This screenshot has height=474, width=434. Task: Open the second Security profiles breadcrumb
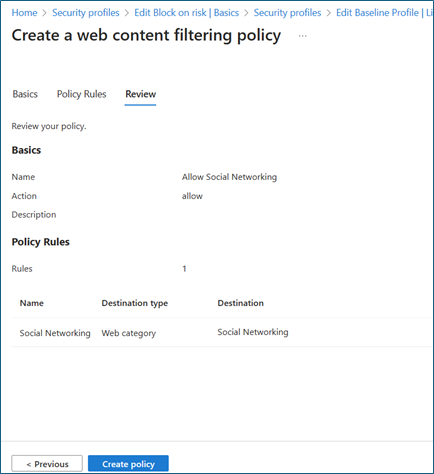[287, 13]
